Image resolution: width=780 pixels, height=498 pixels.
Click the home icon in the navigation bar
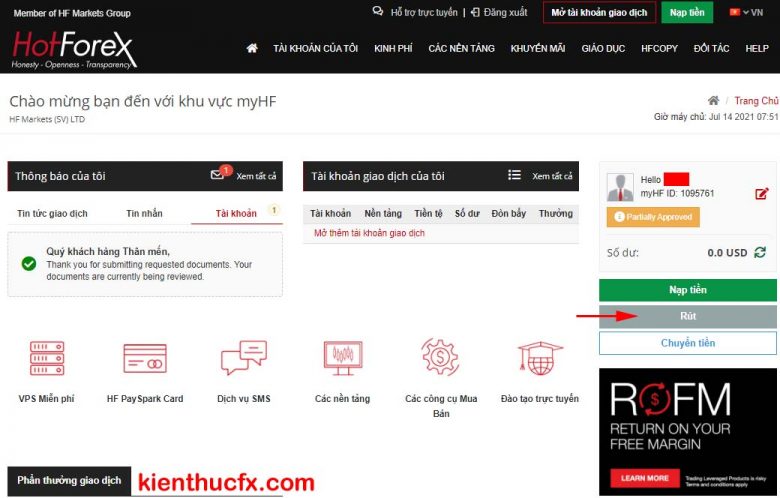[x=252, y=48]
